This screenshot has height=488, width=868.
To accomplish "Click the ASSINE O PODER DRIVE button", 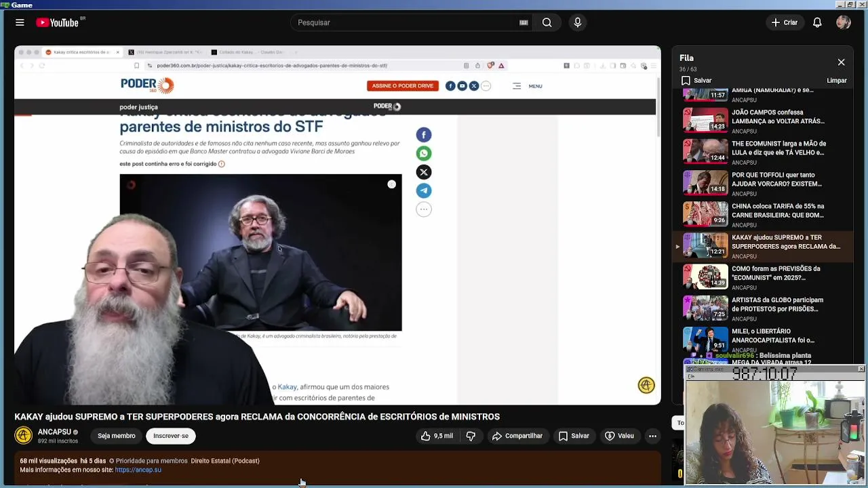I will click(x=403, y=86).
